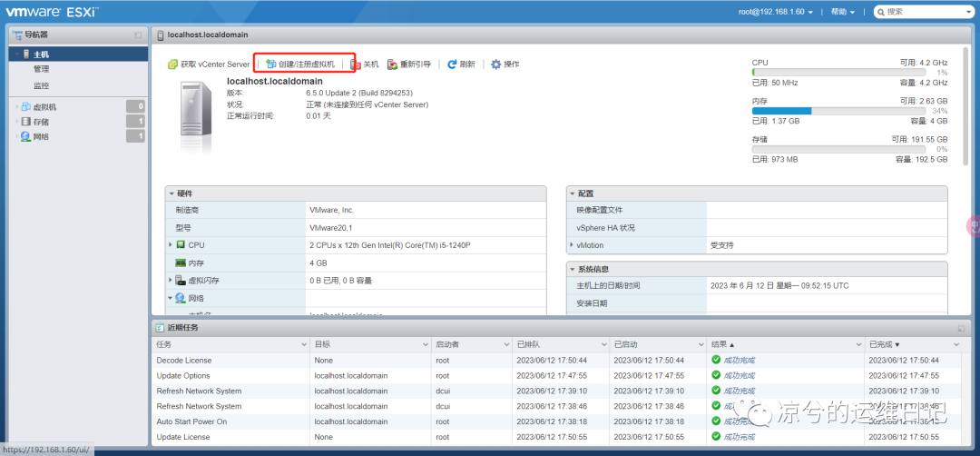This screenshot has width=980, height=456.
Task: Click the Storage count badge 1
Action: click(135, 122)
